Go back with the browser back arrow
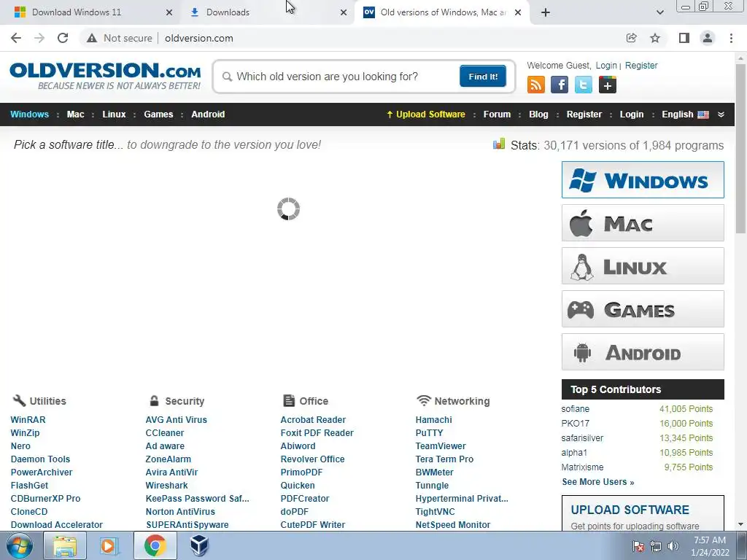747x560 pixels. click(16, 38)
